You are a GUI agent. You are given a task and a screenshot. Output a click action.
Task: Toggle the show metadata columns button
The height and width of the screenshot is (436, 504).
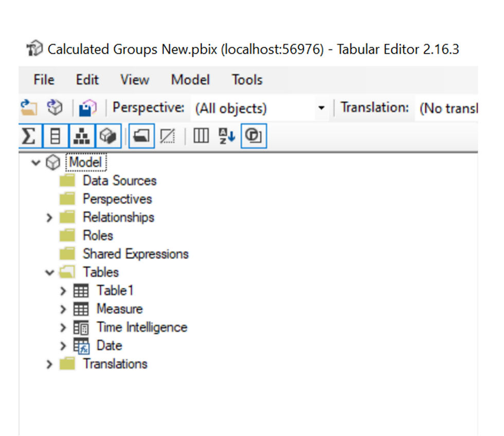pyautogui.click(x=201, y=136)
